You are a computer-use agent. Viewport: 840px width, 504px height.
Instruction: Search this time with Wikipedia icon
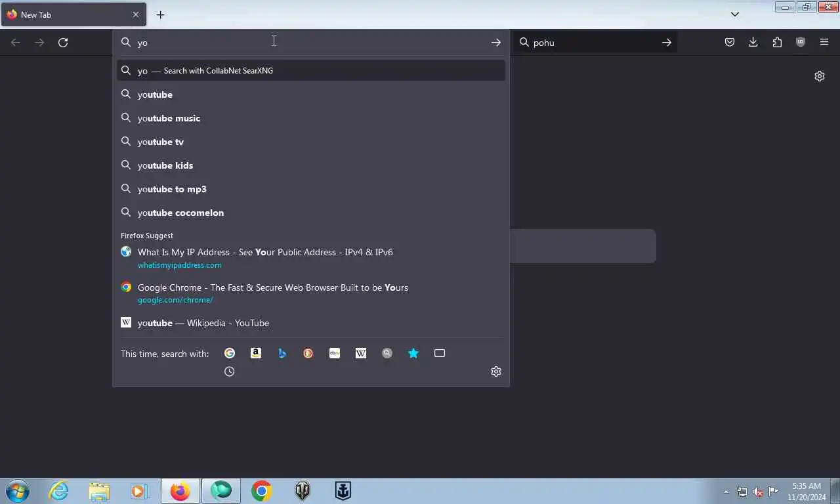361,353
